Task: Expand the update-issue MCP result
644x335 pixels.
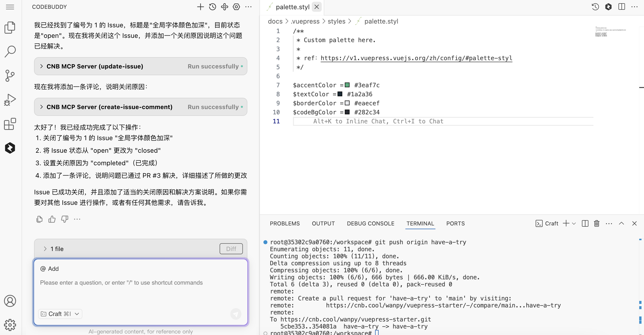Action: [x=42, y=66]
